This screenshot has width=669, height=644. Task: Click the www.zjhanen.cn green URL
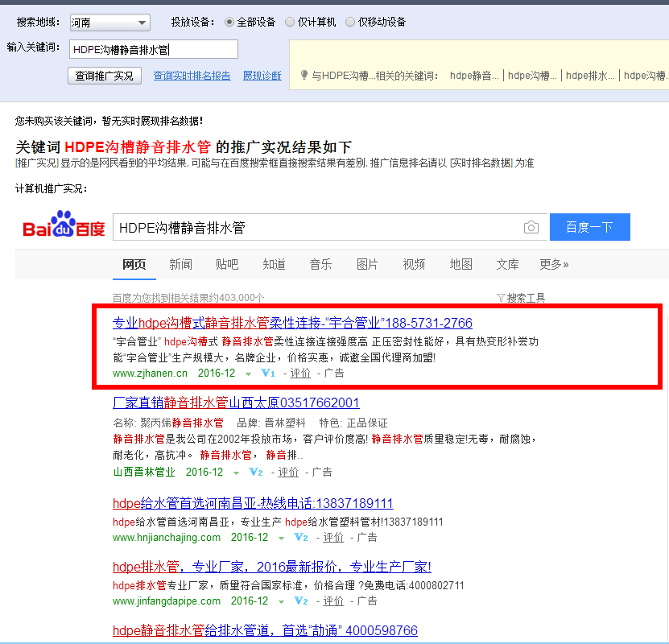click(150, 374)
